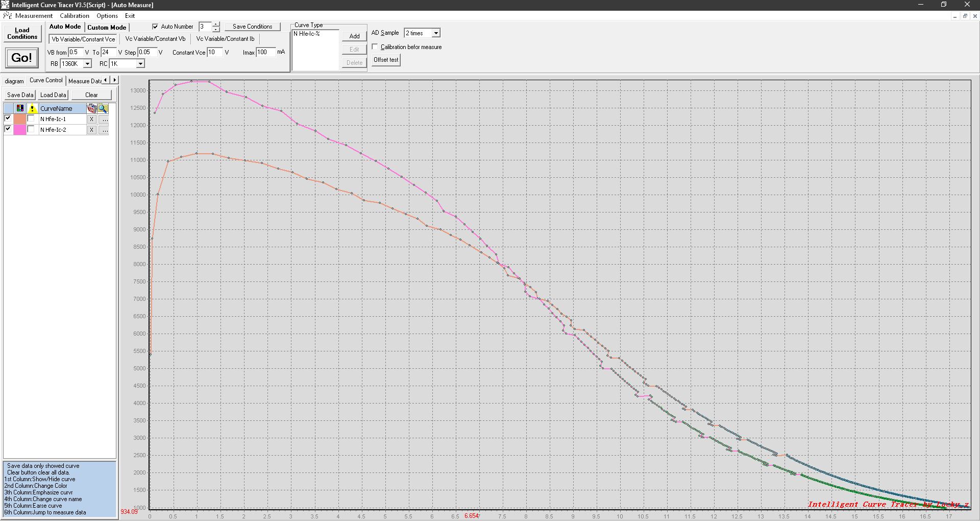Emphasize curve N Hfe-Ic-1 checkbox
980x521 pixels.
click(x=31, y=119)
